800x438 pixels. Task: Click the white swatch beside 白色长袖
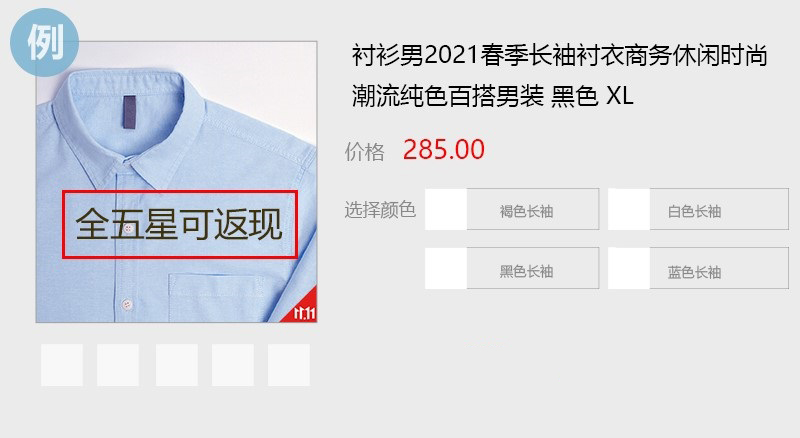click(629, 209)
